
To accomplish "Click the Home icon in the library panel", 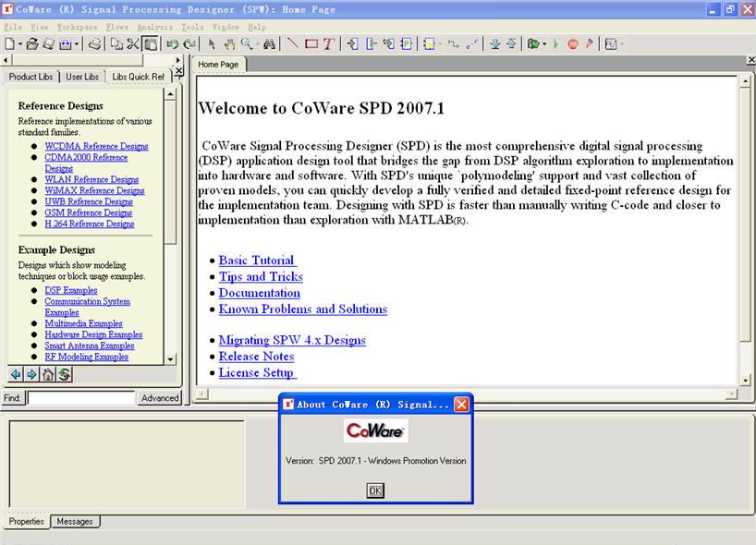I will tap(48, 374).
